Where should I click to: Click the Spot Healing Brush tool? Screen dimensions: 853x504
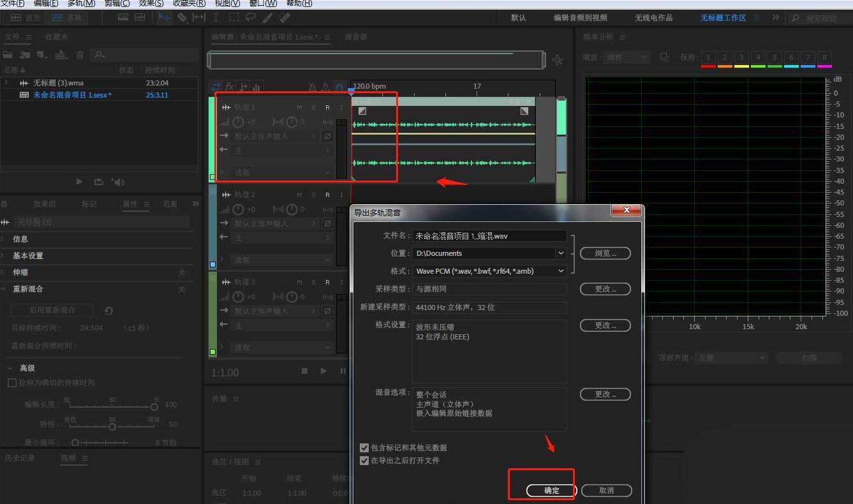click(285, 18)
